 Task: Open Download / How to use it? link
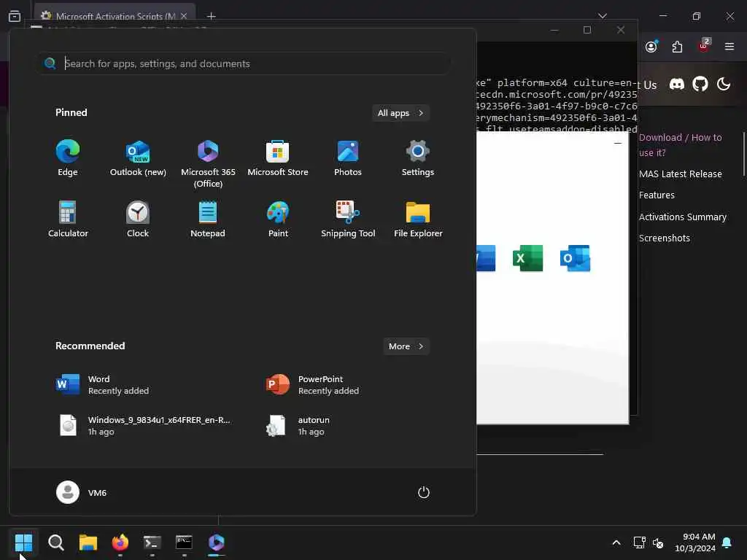coord(681,145)
